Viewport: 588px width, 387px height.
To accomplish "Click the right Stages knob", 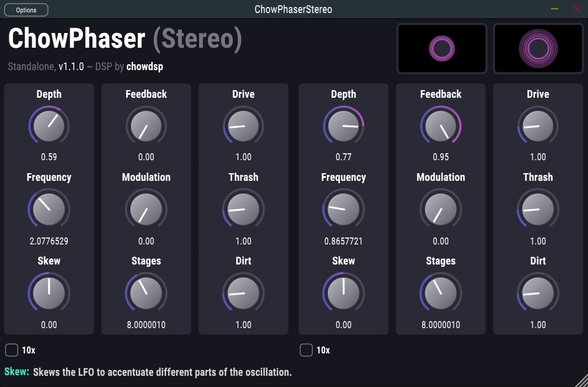I will [441, 293].
